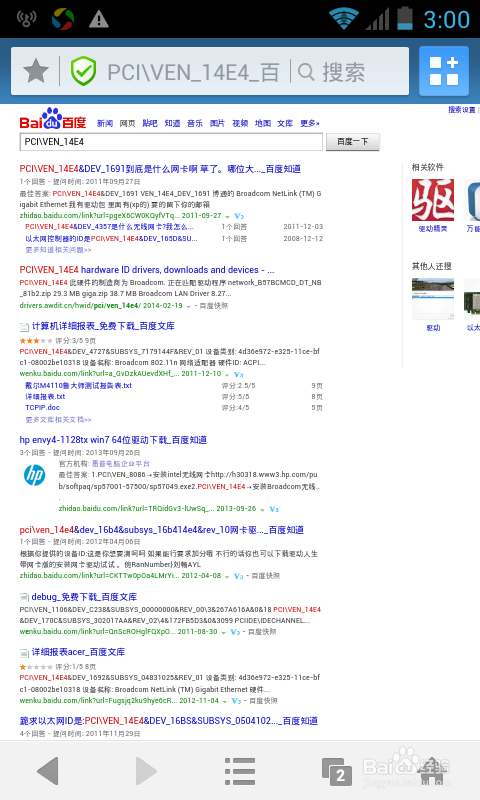Open hardware ID drivers, downloads and devices result
The image size is (480, 800).
147,270
